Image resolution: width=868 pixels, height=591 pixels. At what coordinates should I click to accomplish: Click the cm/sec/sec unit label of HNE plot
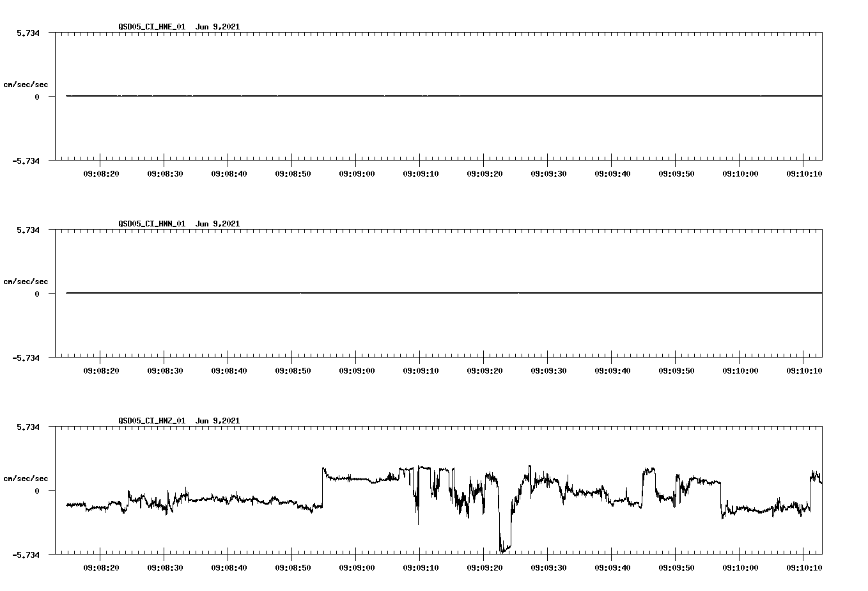(26, 84)
